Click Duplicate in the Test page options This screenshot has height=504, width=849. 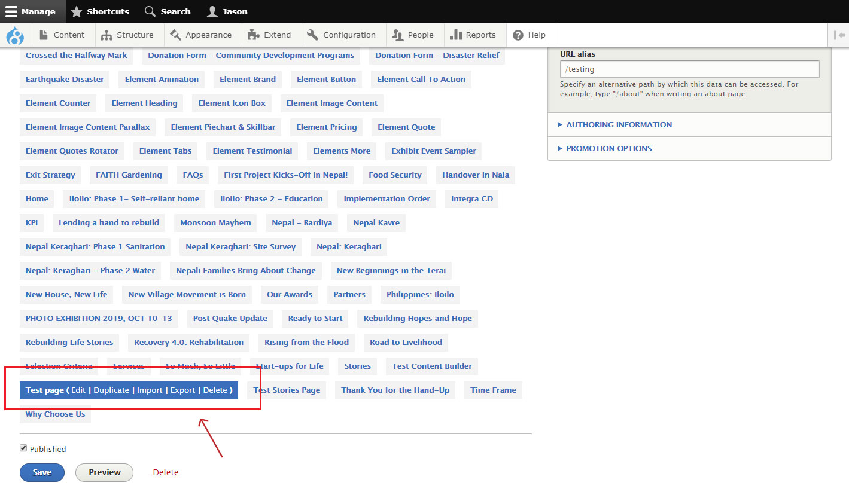pos(111,390)
